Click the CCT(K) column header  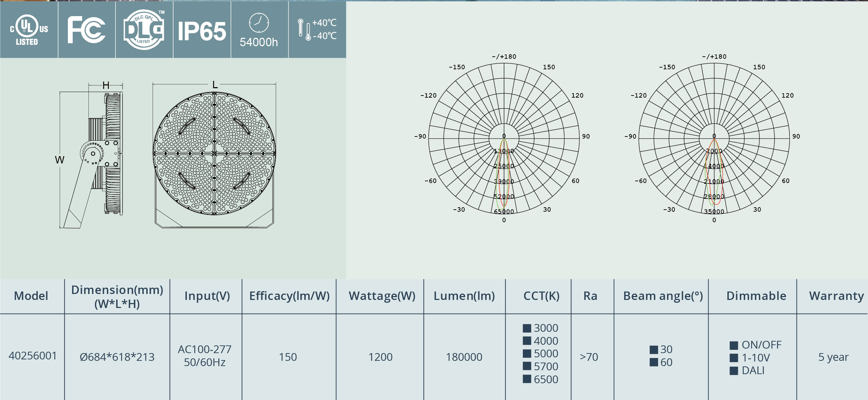point(541,296)
